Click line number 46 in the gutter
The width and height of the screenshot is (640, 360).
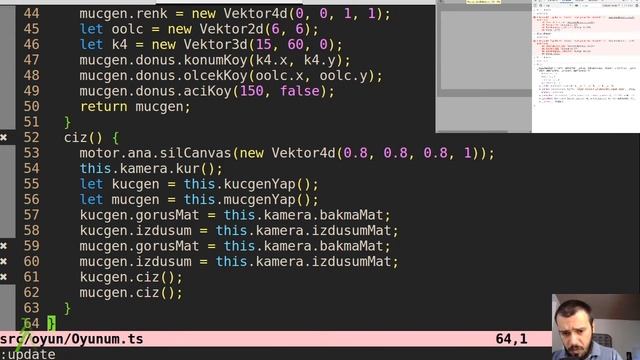click(31, 44)
